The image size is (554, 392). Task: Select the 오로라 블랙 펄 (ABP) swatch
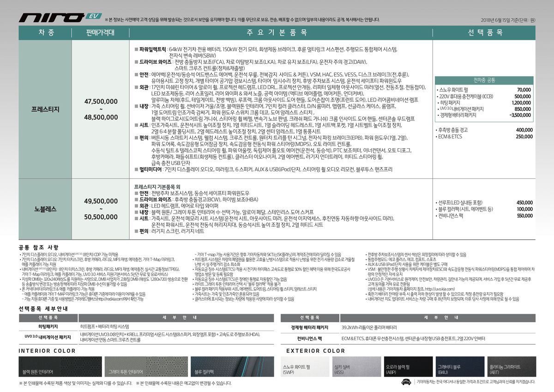[x=408, y=366]
